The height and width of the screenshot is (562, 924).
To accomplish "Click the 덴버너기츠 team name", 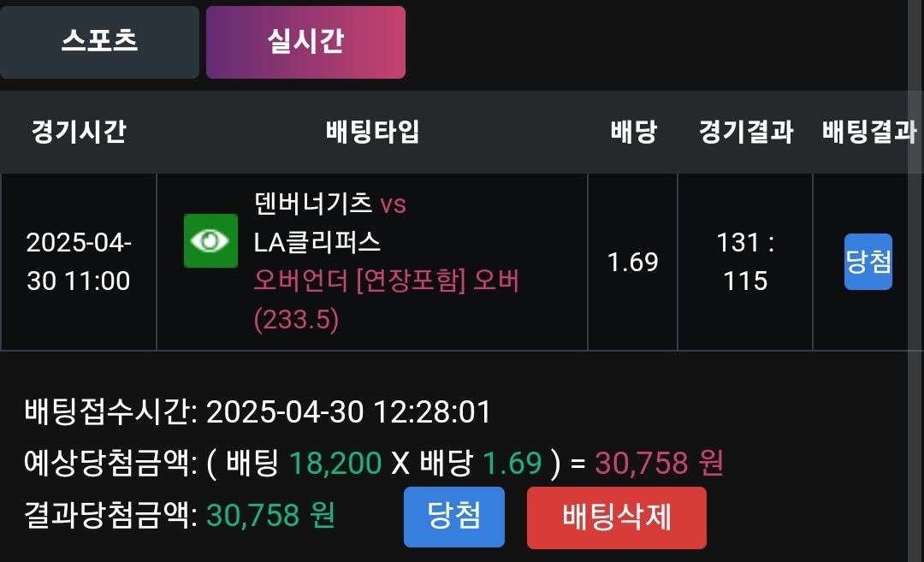I will click(313, 204).
